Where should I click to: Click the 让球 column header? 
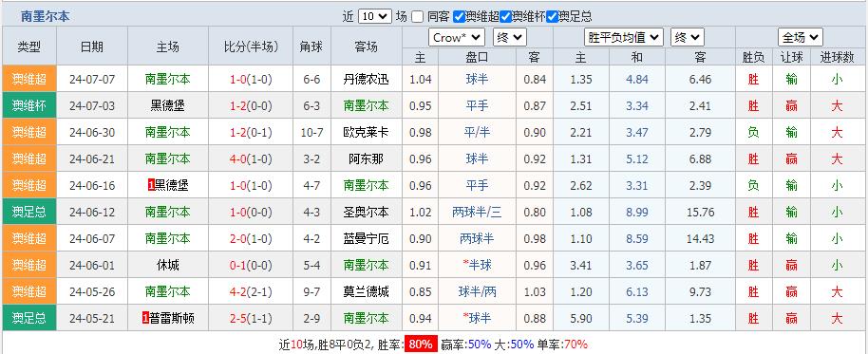[792, 56]
